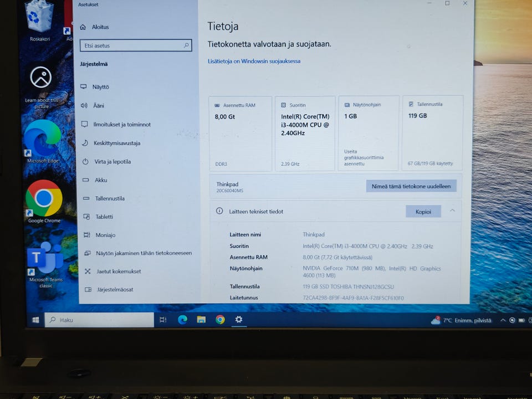This screenshot has height=399, width=532.
Task: Collapse Laitteen tekniset tiedot section
Action: point(452,211)
